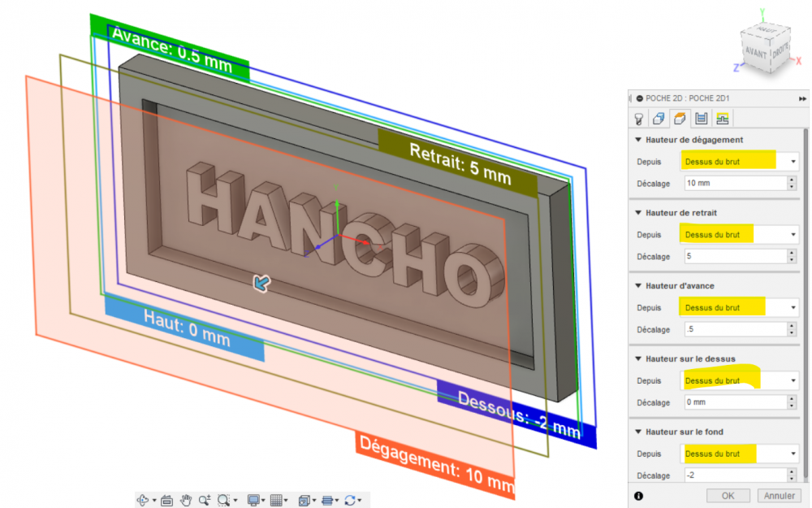Open Display Settings monitor icon

[x=253, y=500]
